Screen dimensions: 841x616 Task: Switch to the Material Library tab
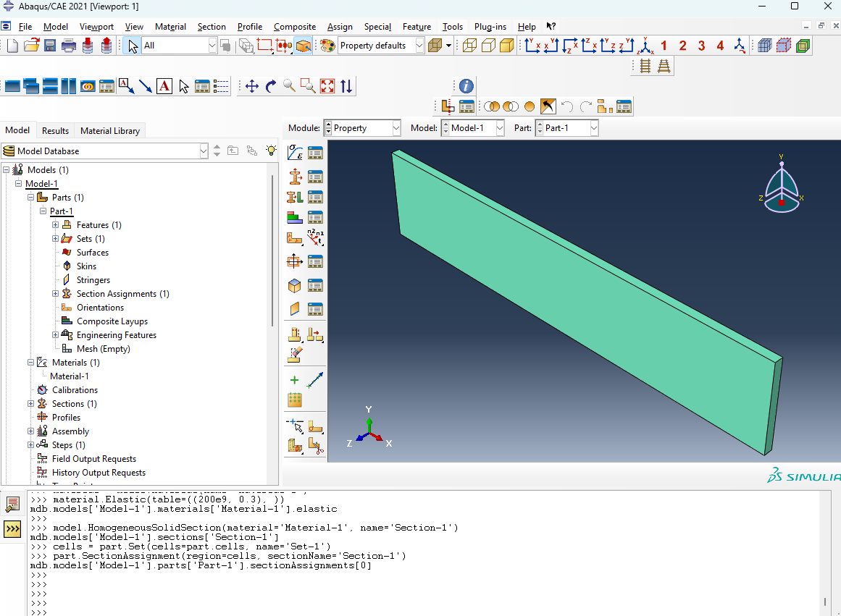pyautogui.click(x=110, y=131)
